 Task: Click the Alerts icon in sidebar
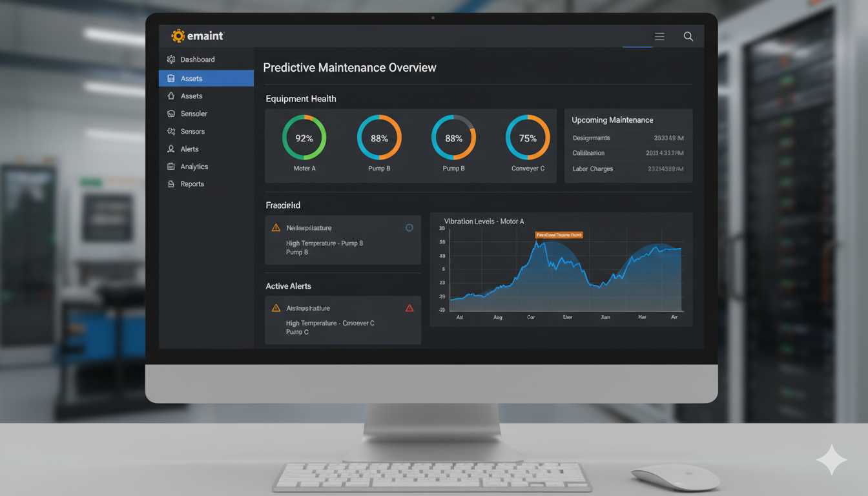tap(171, 149)
